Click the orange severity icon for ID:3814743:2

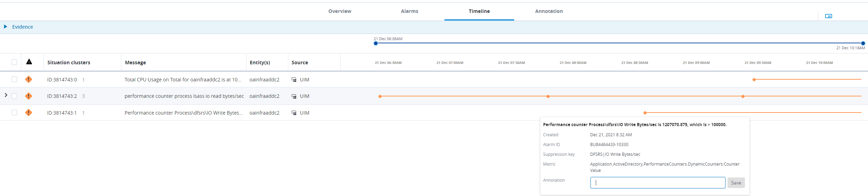[x=29, y=96]
